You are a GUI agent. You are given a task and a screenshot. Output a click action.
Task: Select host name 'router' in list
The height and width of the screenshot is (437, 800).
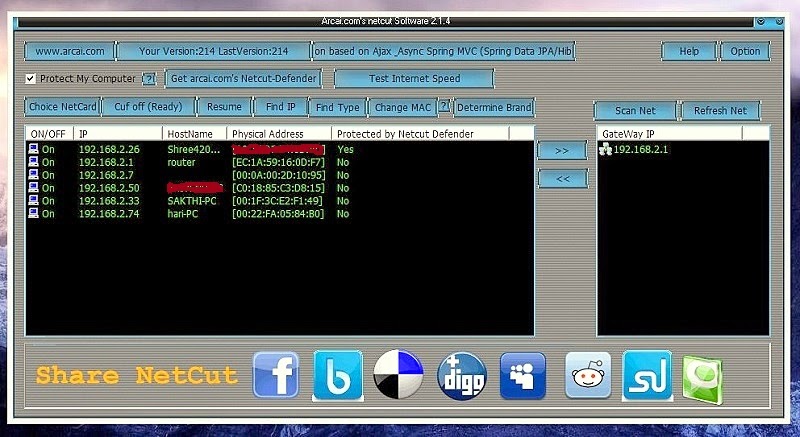pyautogui.click(x=181, y=162)
